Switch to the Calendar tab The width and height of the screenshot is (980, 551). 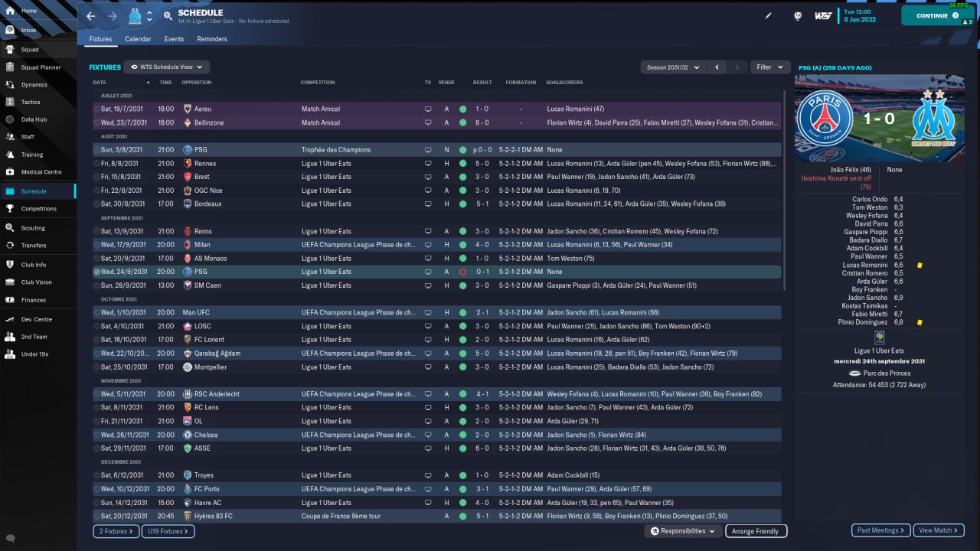pos(138,39)
